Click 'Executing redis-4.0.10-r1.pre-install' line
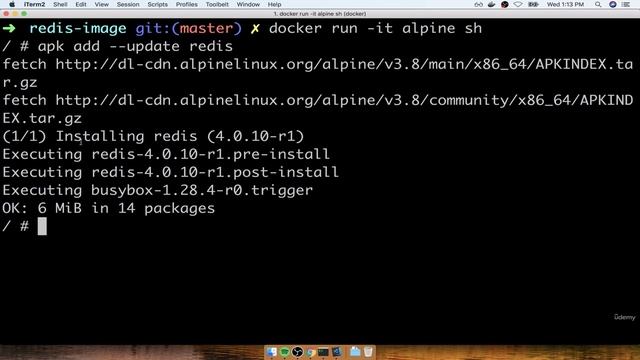 point(166,154)
